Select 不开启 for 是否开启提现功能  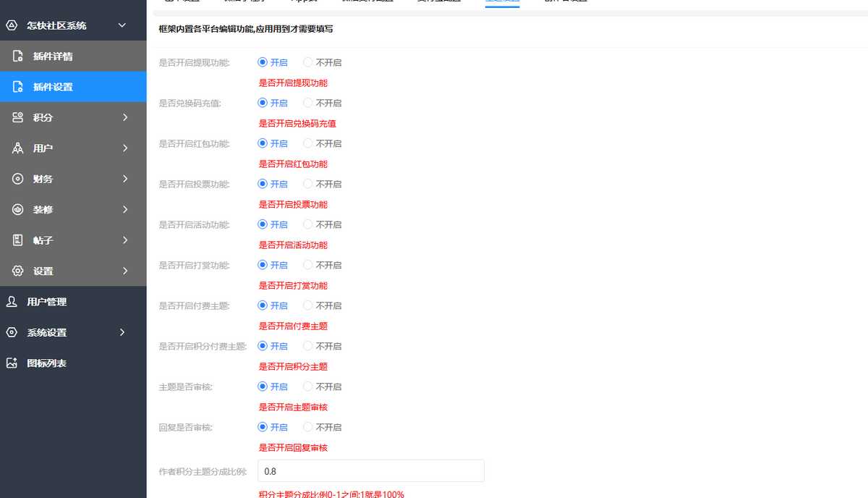[x=322, y=62]
